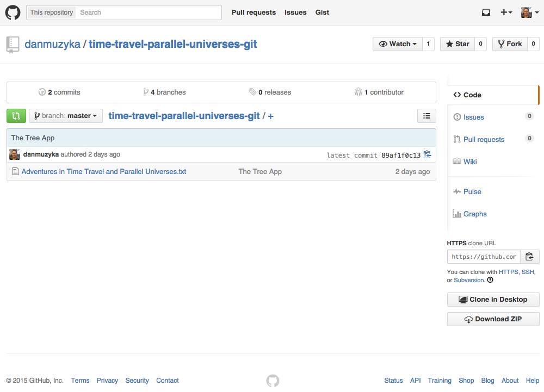This screenshot has width=544, height=392.
Task: Click the help question mark beside Subversion
Action: [x=490, y=280]
